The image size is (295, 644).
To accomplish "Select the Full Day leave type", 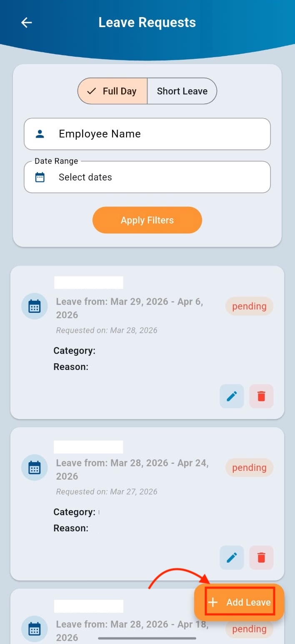I will [113, 91].
